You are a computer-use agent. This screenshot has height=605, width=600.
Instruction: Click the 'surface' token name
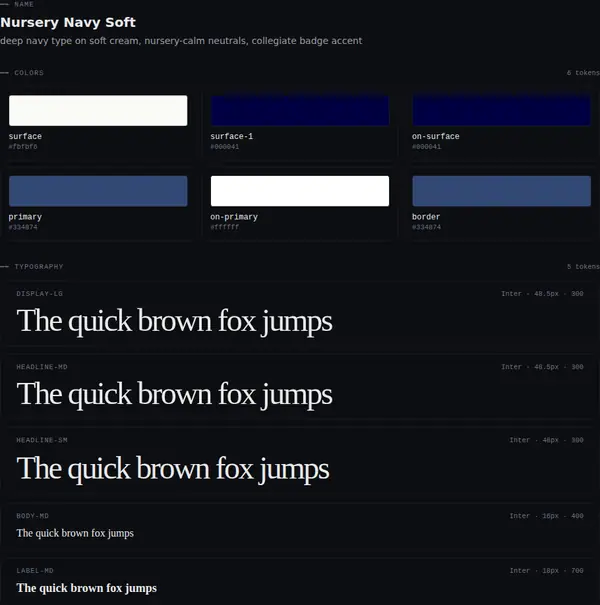coord(25,136)
